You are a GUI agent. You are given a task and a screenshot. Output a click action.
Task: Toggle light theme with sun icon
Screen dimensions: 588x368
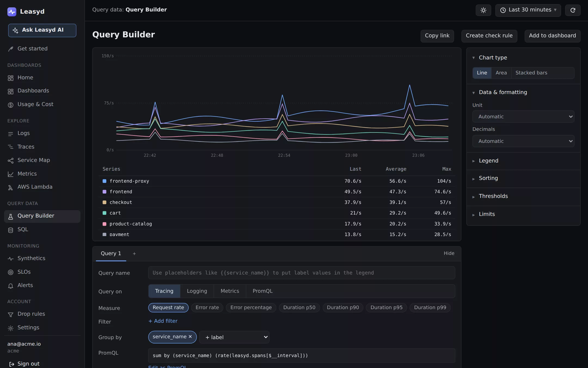click(x=483, y=10)
